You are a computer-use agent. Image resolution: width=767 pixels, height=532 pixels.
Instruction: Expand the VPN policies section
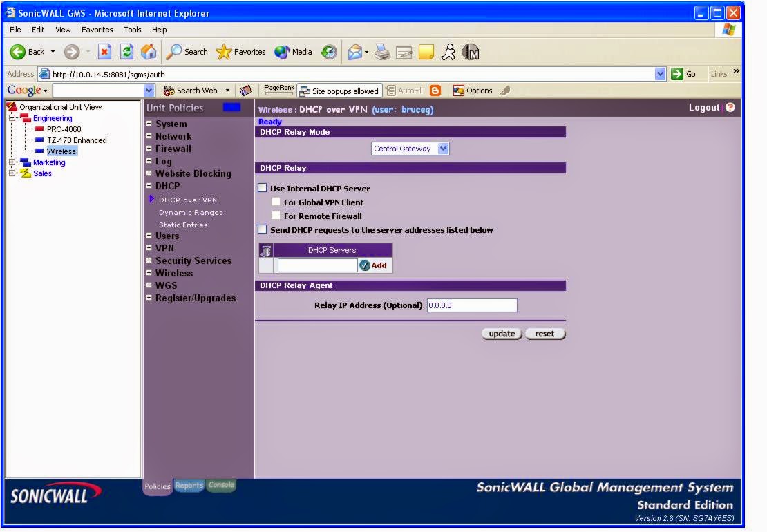149,247
